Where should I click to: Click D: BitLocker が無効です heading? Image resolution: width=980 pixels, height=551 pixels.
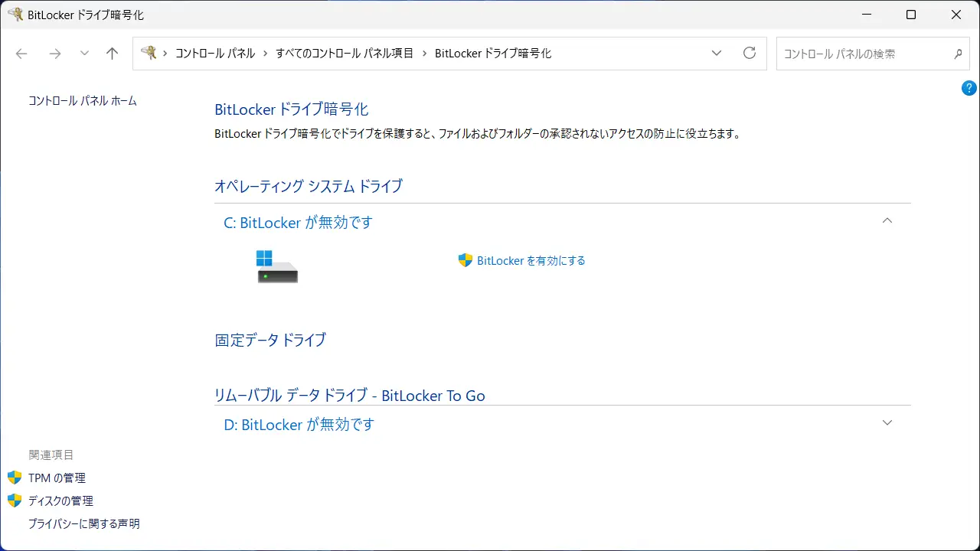[x=299, y=425]
